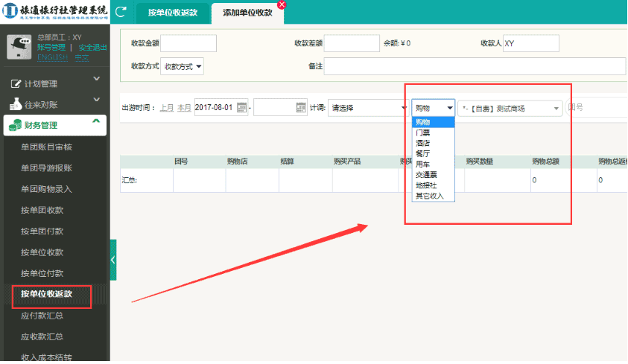Viewport: 628px width, 364px height.
Task: Click the 结算 column header
Action: point(287,162)
